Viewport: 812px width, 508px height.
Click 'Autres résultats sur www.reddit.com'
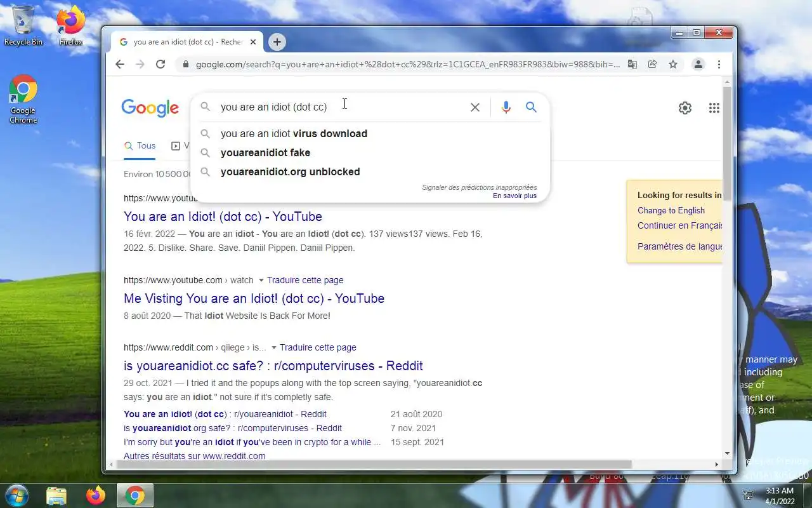(x=195, y=456)
